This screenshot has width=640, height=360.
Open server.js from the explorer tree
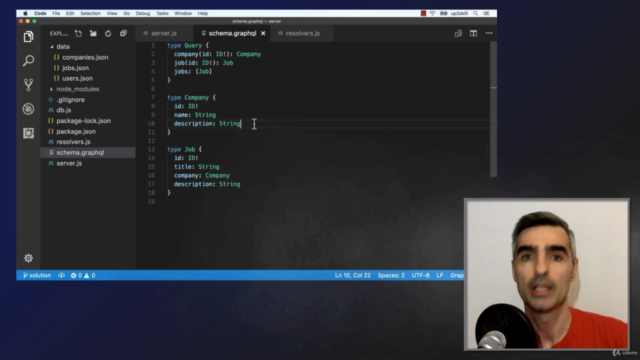(x=69, y=163)
